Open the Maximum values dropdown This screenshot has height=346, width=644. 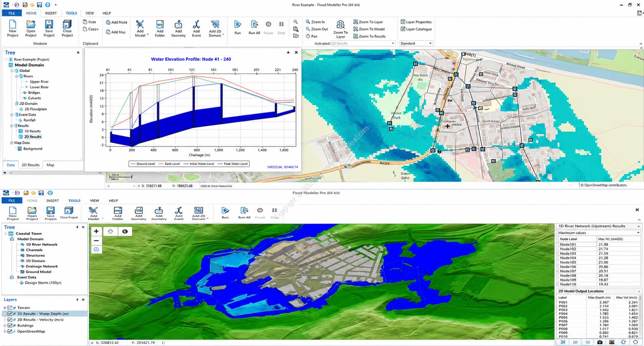click(x=598, y=233)
